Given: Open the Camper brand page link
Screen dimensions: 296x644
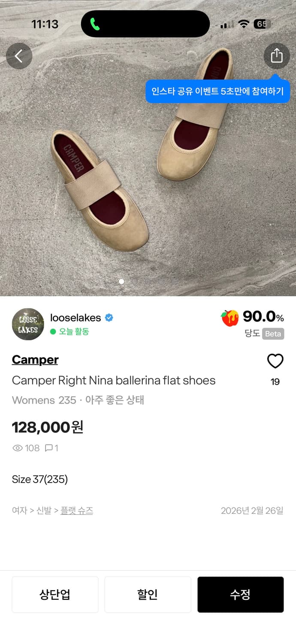Looking at the screenshot, I should 35,360.
